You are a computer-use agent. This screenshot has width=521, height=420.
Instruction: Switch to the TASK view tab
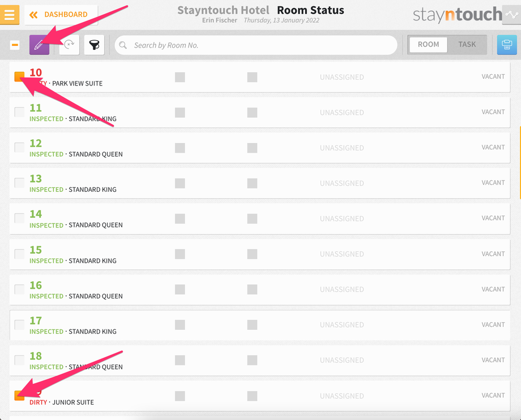[x=467, y=45]
